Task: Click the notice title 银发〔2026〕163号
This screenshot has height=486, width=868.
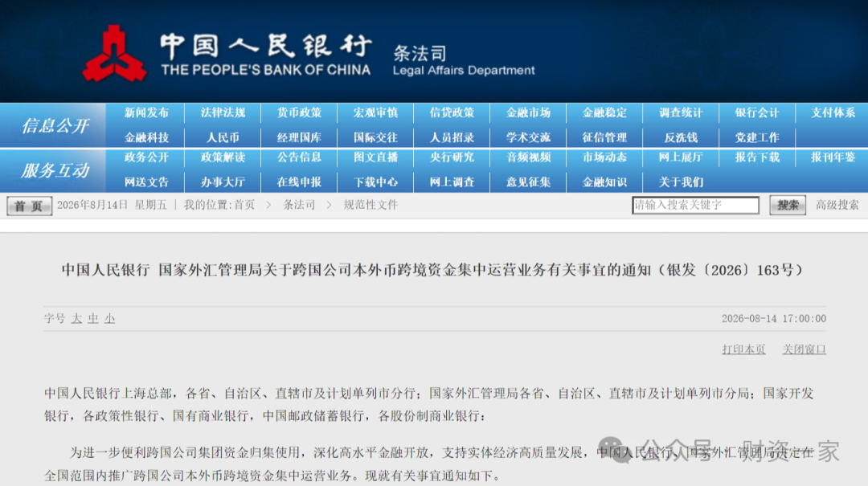Action: point(432,270)
